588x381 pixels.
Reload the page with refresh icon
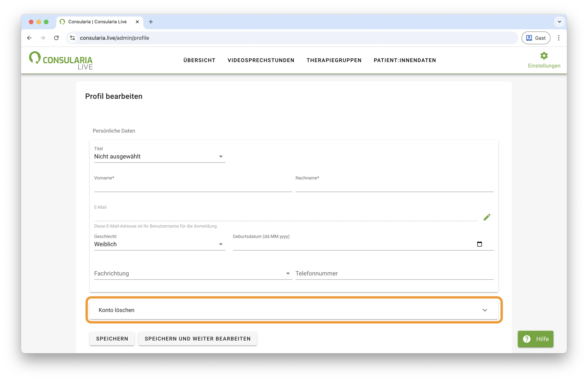[56, 38]
